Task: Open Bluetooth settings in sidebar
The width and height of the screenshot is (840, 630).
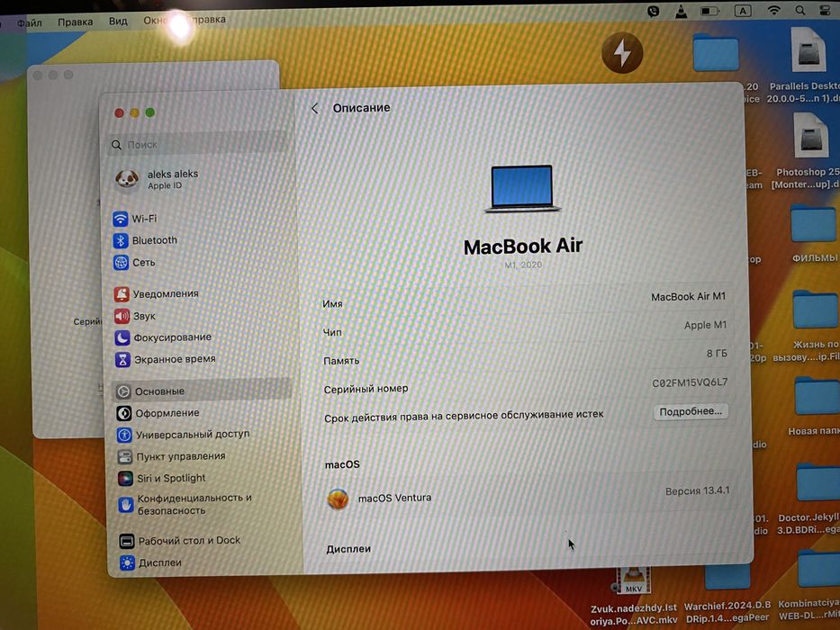Action: coord(145,240)
